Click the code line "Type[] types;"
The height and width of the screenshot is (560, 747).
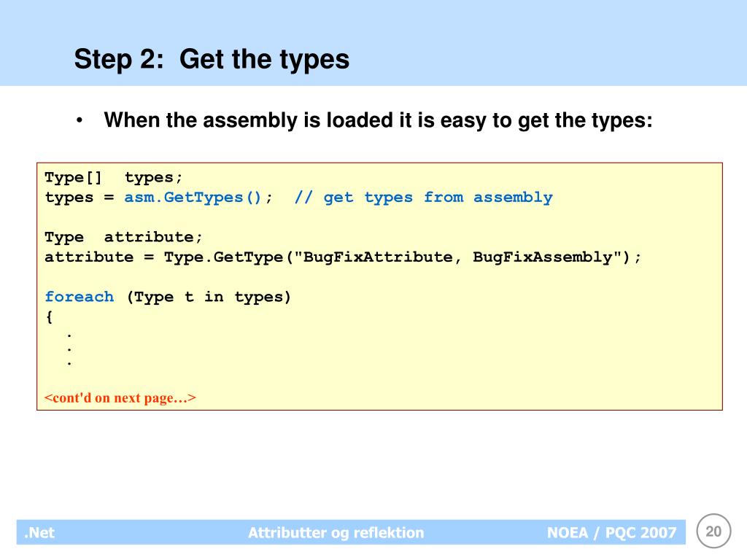[x=113, y=178]
